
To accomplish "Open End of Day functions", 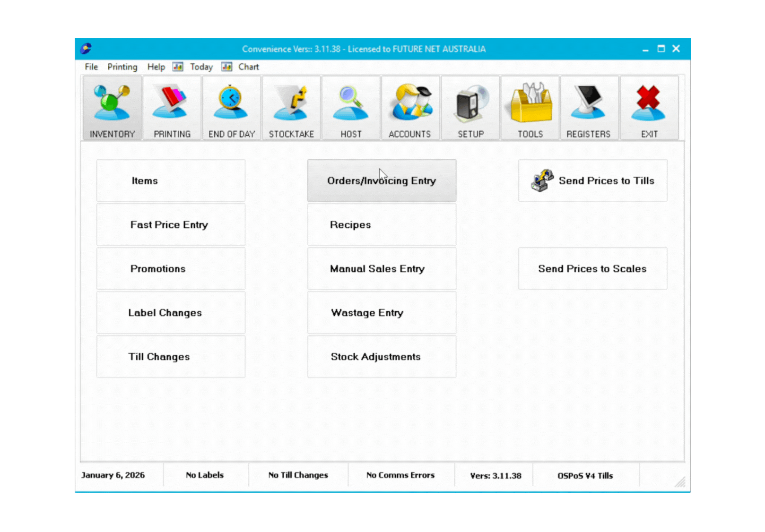I will click(231, 108).
